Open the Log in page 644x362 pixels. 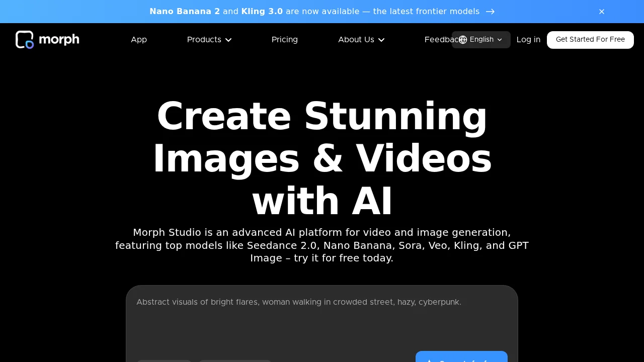[528, 40]
